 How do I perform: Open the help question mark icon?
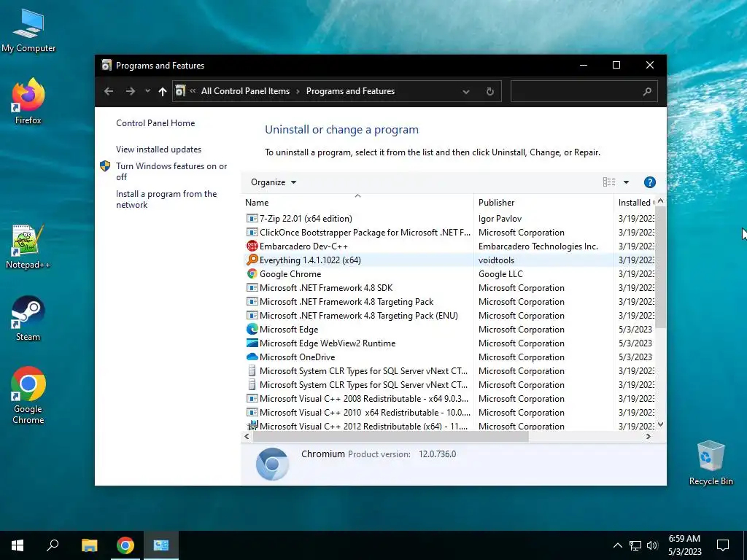point(649,182)
